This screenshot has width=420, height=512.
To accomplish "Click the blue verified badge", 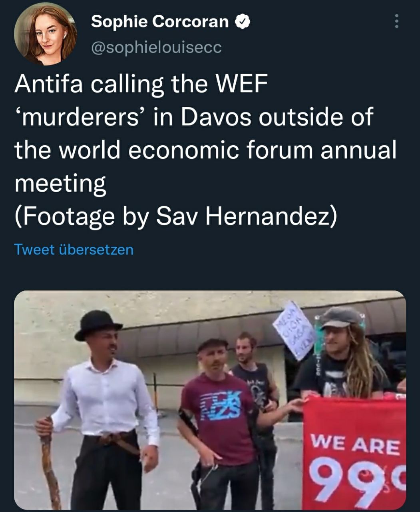I will [242, 22].
